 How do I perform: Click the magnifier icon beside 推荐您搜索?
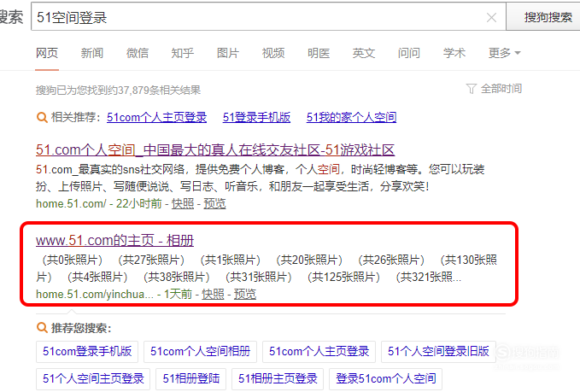tap(42, 328)
